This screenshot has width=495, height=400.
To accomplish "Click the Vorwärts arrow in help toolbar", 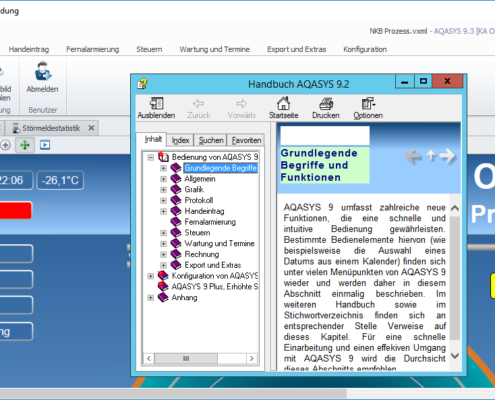I will point(241,103).
